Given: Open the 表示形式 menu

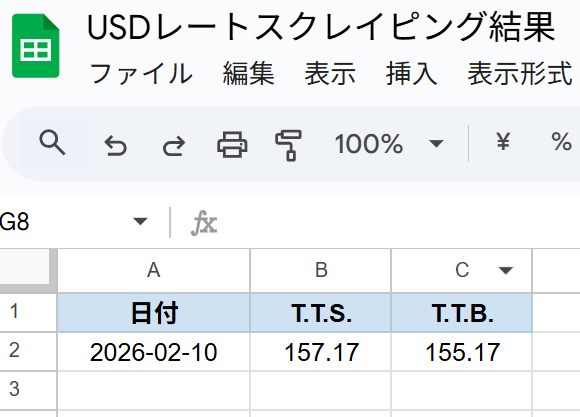Looking at the screenshot, I should [520, 73].
